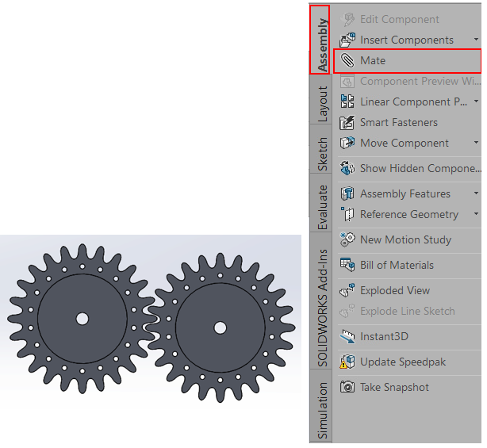Click the Linear Component Pattern icon
Screen dimensions: 487x448
[347, 101]
